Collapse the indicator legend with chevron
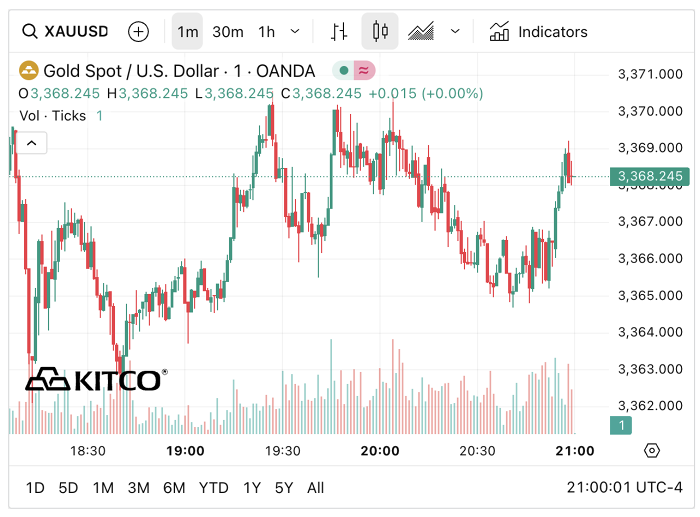 (31, 143)
